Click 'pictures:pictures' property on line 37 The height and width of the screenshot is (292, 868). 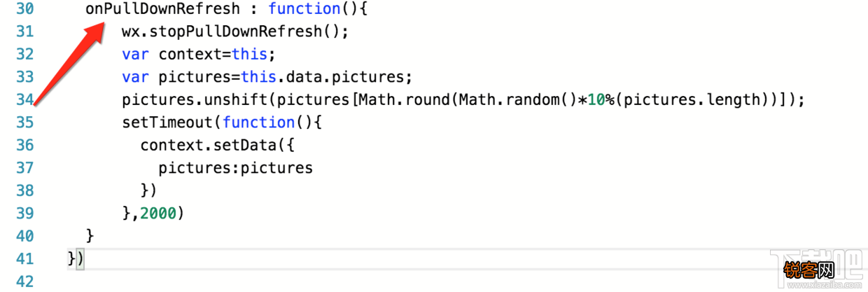pyautogui.click(x=235, y=168)
